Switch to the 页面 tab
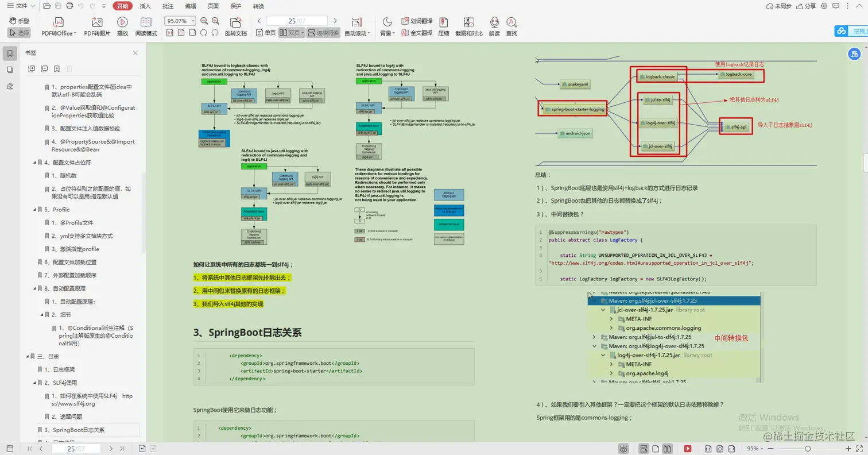The width and height of the screenshot is (868, 455). tap(213, 6)
